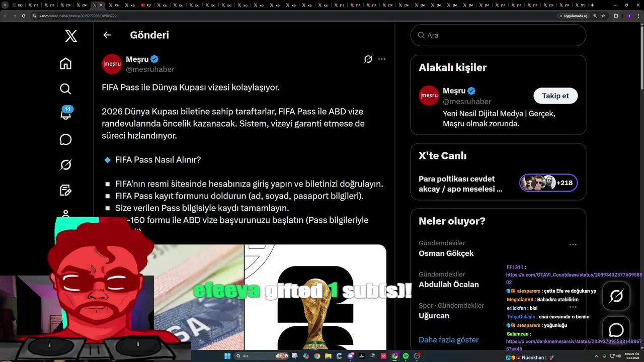
Task: Open post three-dot more menu
Action: click(x=382, y=59)
